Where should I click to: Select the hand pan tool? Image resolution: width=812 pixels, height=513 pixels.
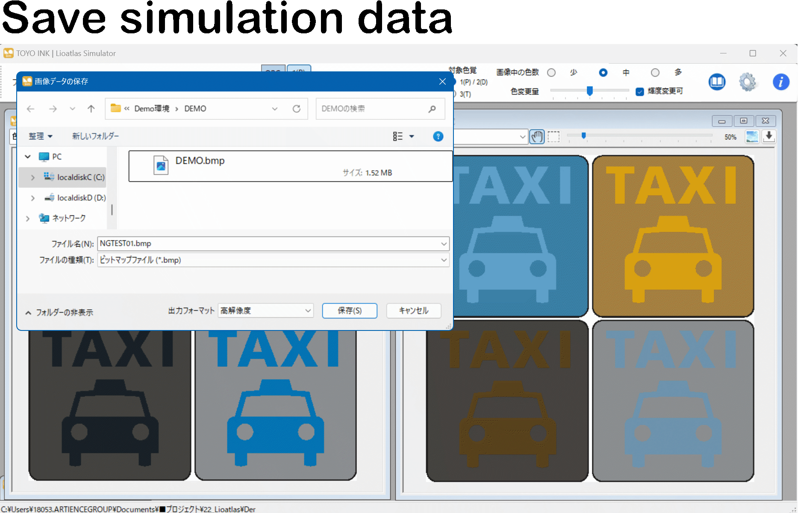click(x=537, y=137)
